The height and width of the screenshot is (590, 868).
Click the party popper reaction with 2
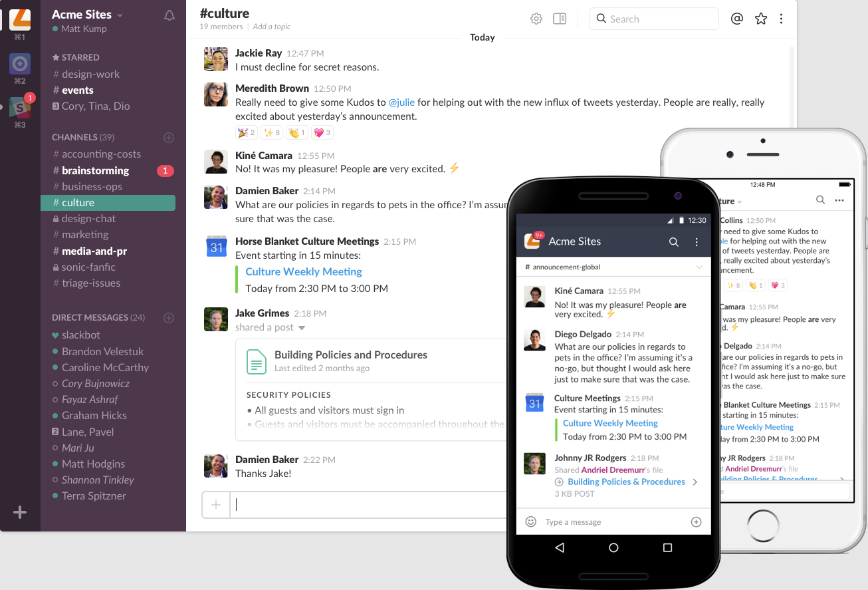[247, 132]
